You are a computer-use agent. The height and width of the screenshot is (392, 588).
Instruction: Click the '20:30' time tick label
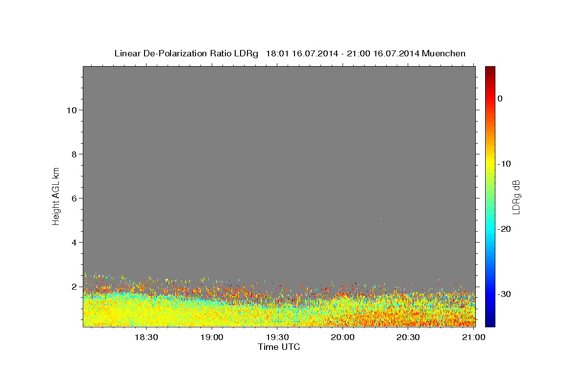click(408, 338)
